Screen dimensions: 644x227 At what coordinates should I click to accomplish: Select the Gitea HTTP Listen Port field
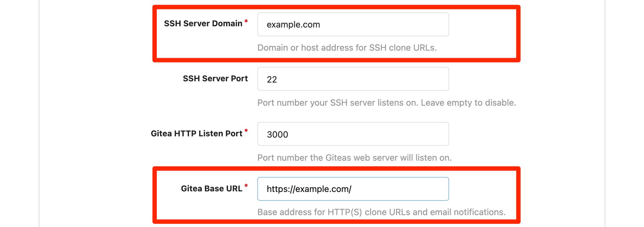[353, 134]
